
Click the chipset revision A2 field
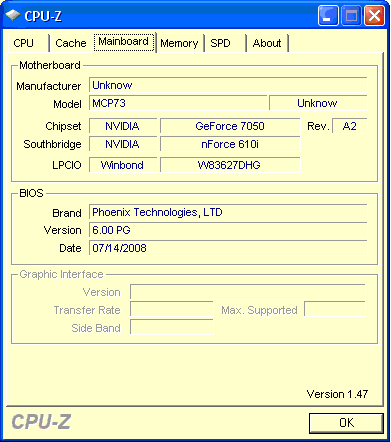350,126
